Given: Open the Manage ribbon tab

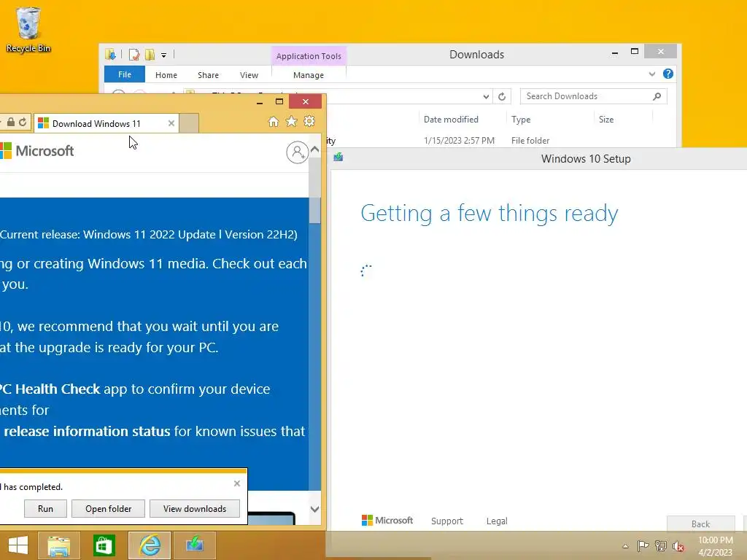Looking at the screenshot, I should (309, 75).
